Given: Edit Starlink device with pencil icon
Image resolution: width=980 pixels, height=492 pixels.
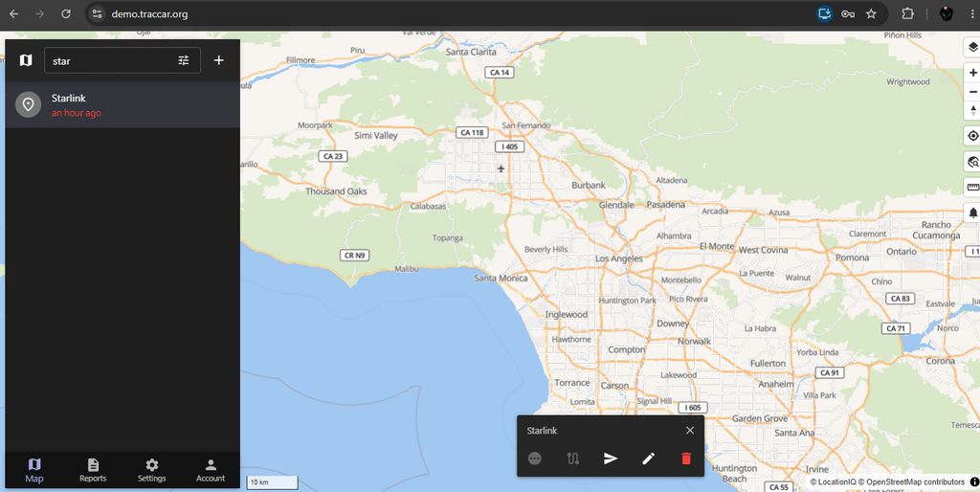Looking at the screenshot, I should pos(648,458).
